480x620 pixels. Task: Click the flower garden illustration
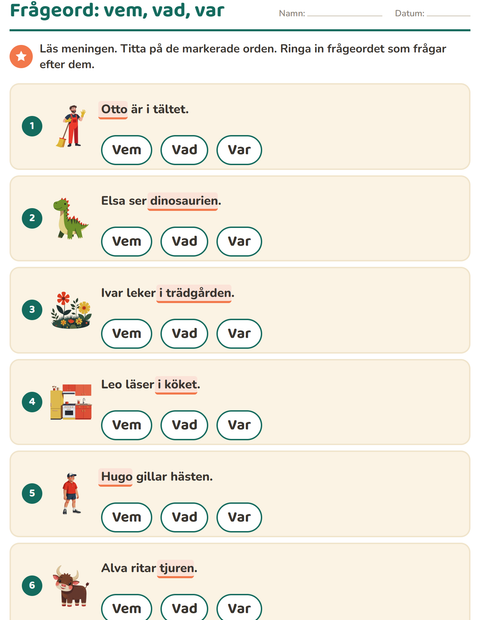click(x=71, y=310)
